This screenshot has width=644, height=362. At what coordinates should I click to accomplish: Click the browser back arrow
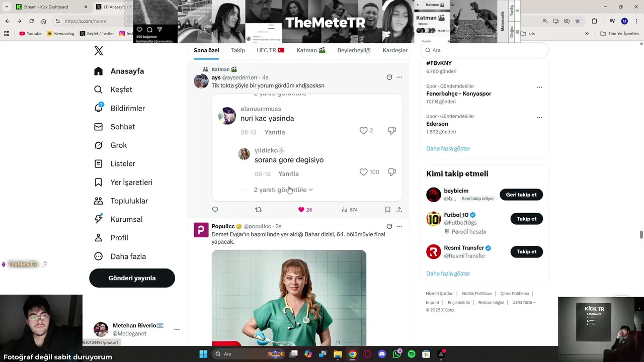[x=7, y=21]
